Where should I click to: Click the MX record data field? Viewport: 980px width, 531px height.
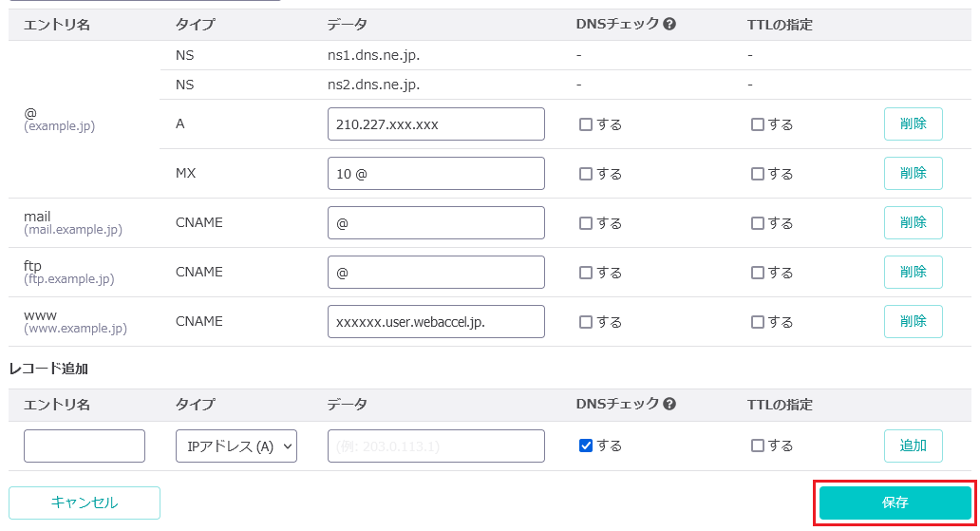[x=436, y=173]
